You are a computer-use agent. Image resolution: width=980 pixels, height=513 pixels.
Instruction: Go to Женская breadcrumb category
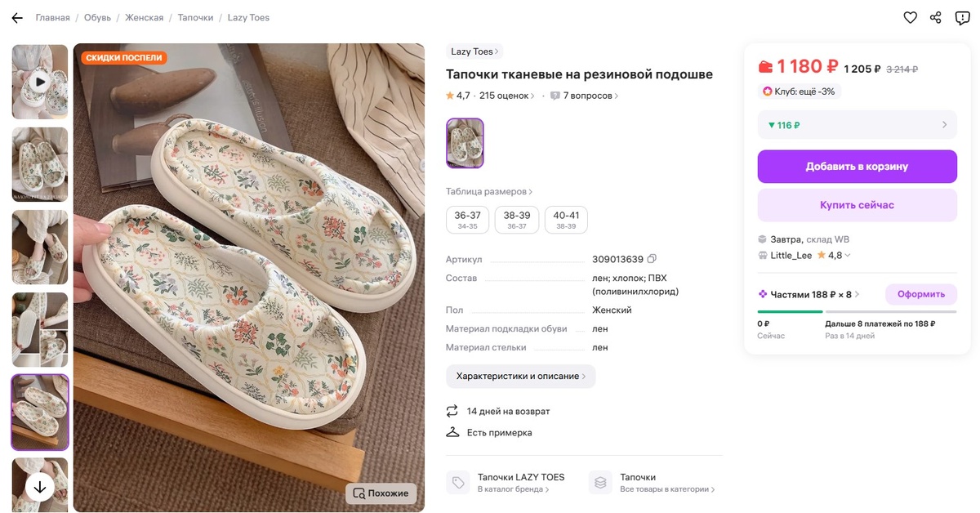144,18
